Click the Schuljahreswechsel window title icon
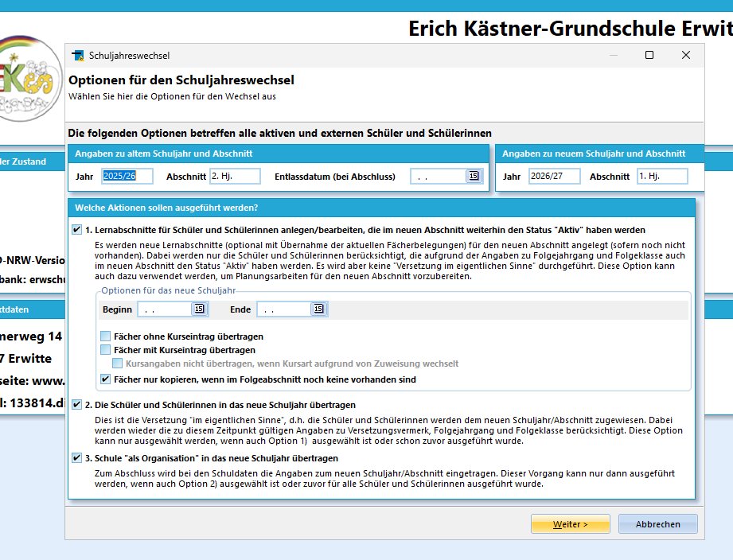733x560 pixels. (78, 56)
